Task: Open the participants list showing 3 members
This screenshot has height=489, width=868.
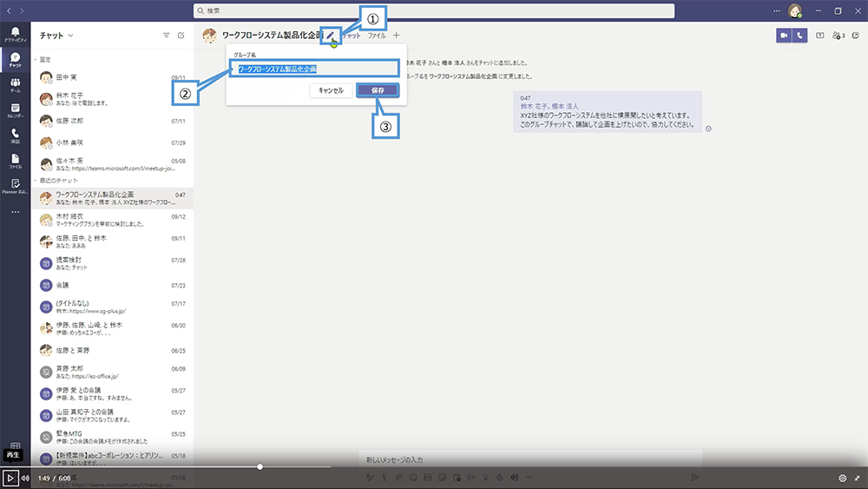Action: 838,36
